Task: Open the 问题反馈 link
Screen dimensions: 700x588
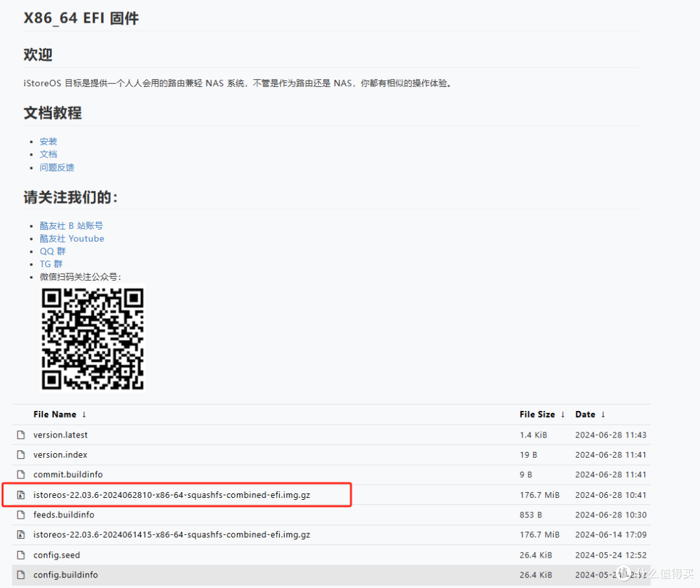Action: click(56, 167)
